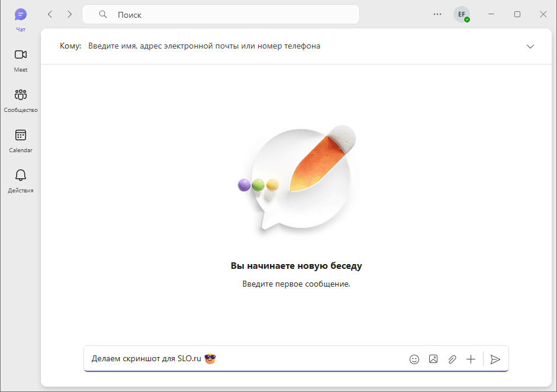Click the 'Введите первое сообщение.' text
The image size is (557, 392).
click(297, 284)
